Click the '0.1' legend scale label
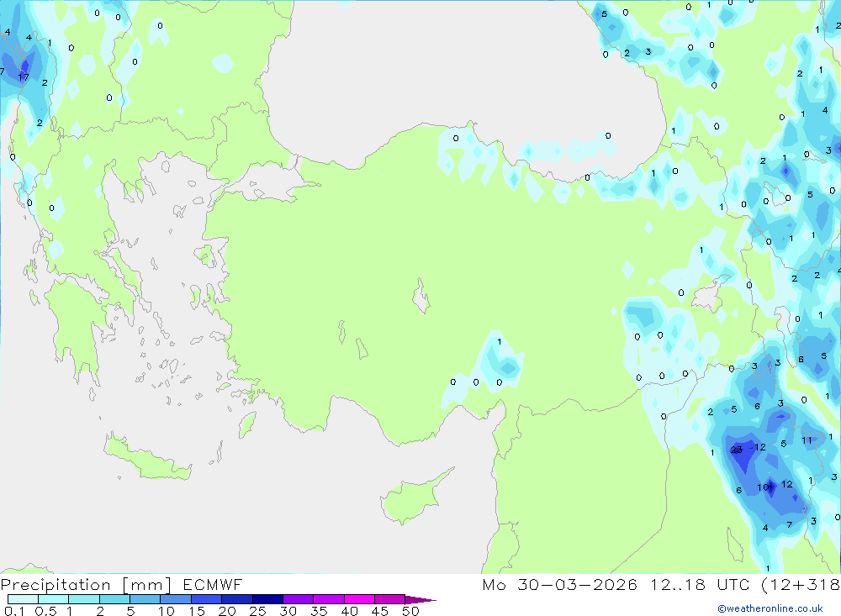Image resolution: width=841 pixels, height=616 pixels. point(14,611)
